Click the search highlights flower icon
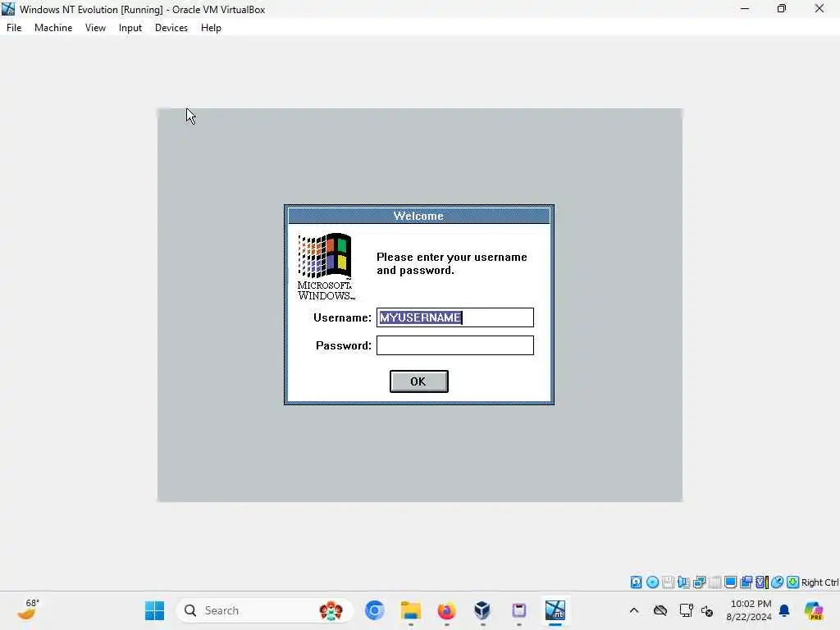The image size is (840, 630). tap(331, 610)
